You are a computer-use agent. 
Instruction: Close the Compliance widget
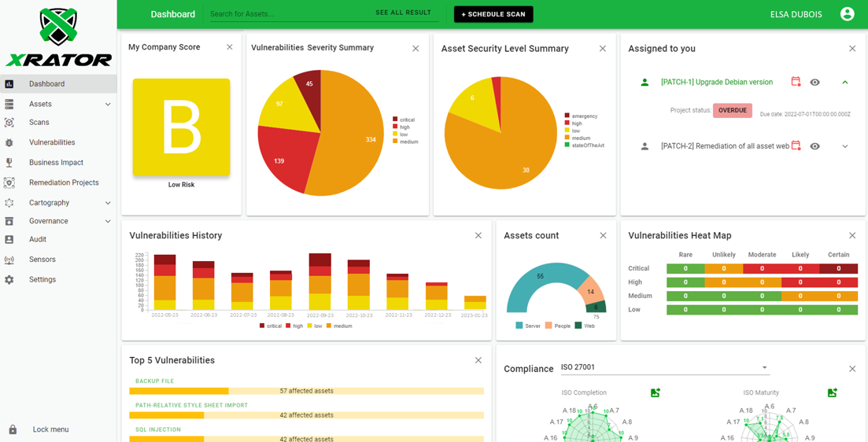(x=852, y=369)
